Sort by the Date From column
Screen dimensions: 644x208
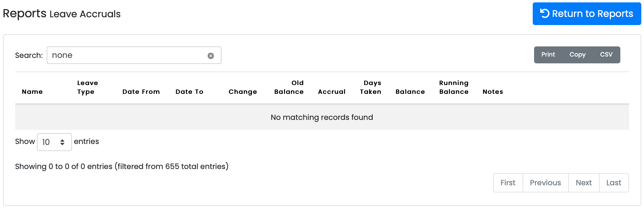[x=141, y=92]
